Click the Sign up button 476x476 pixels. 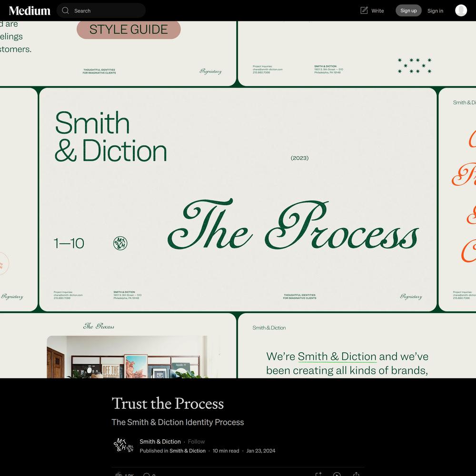408,10
